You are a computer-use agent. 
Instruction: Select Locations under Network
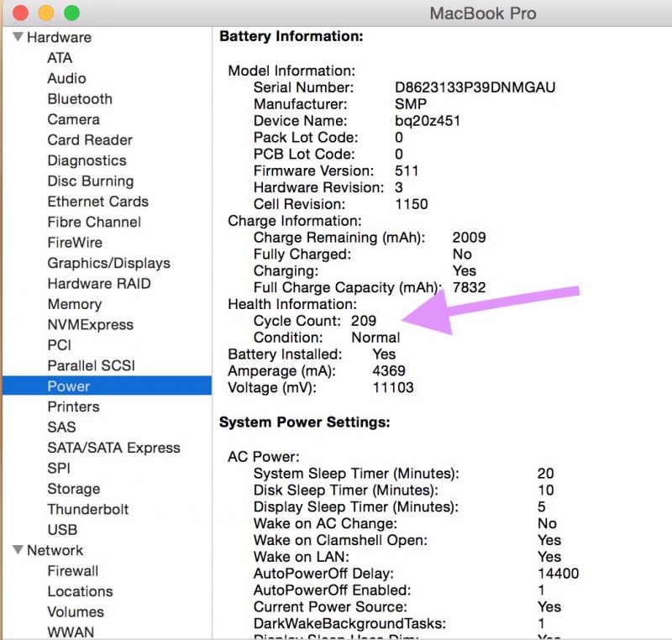tap(80, 591)
